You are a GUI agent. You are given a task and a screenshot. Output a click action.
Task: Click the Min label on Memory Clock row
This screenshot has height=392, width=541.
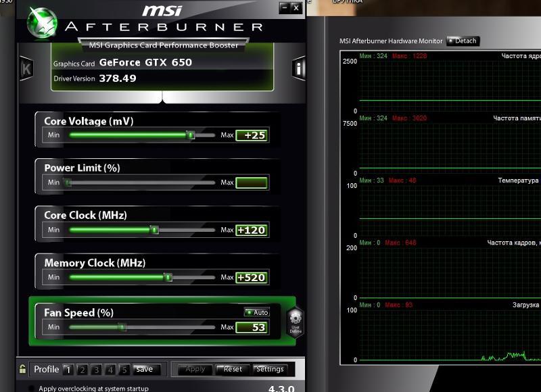tap(54, 277)
